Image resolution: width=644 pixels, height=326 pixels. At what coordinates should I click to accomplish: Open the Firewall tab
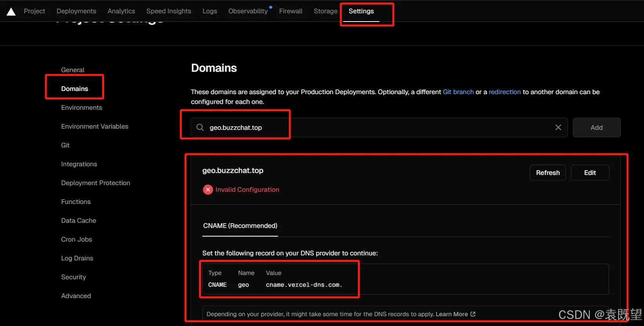point(291,11)
